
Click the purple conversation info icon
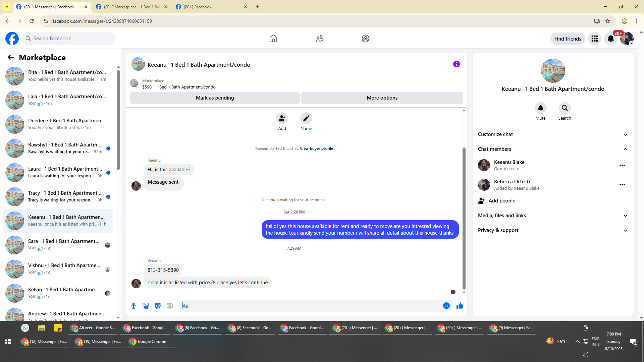click(456, 64)
